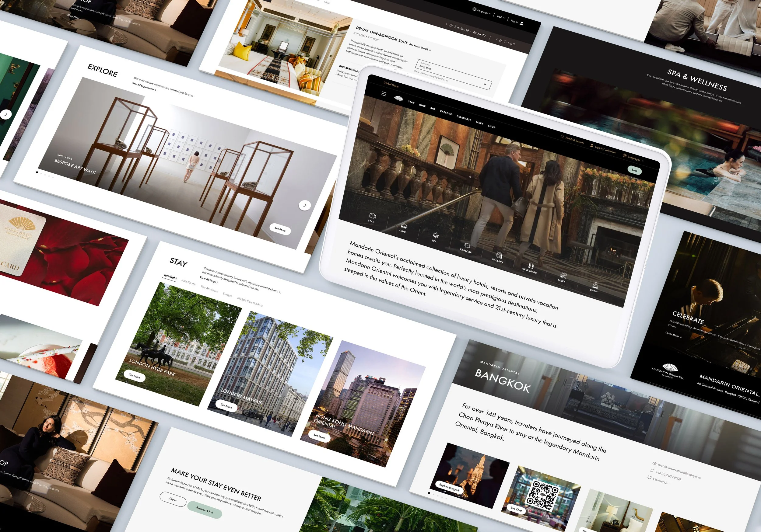Screen dimensions: 761x532
Task: Click the Spa lotus icon on tablet hero
Action: [x=435, y=235]
